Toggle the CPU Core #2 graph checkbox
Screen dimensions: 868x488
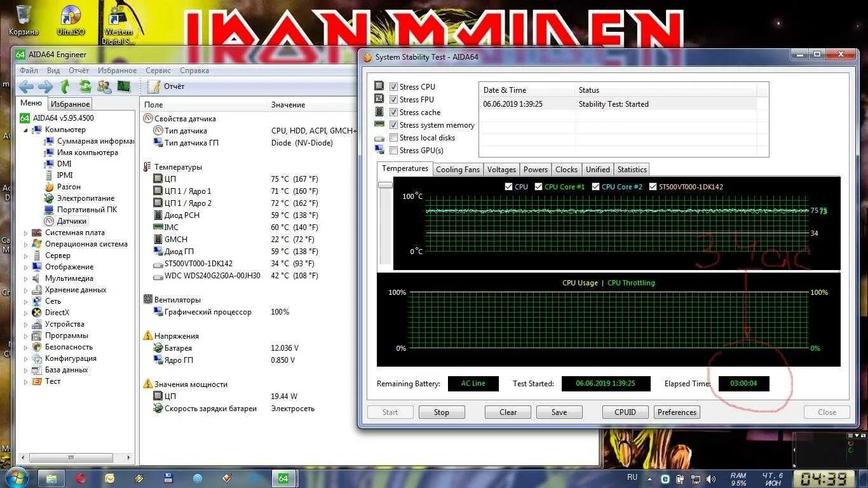596,187
